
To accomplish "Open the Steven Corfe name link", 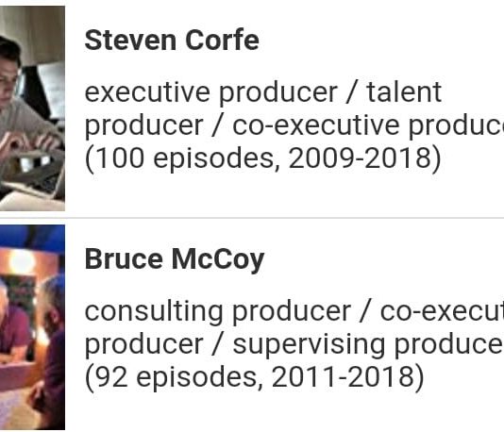I will point(172,41).
